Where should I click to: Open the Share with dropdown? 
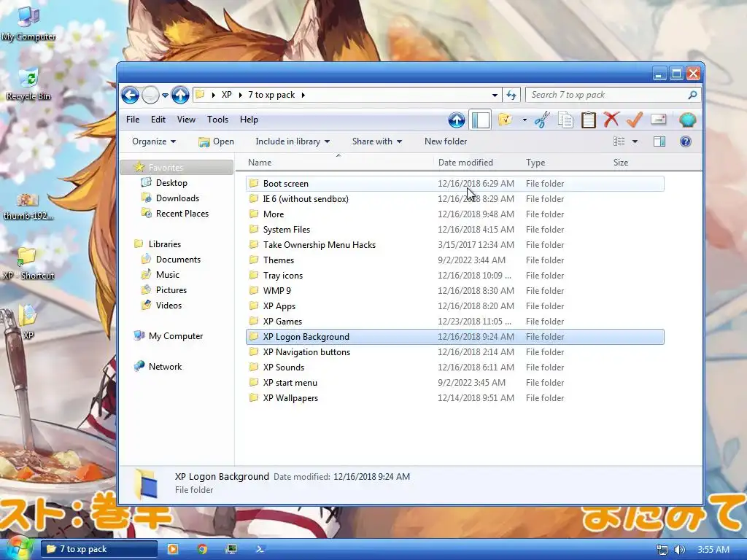[377, 141]
